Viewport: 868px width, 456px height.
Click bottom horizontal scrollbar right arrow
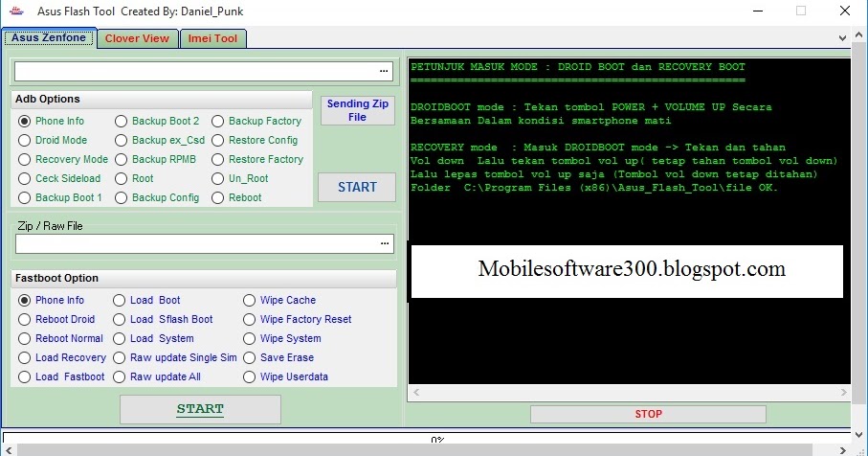pos(842,450)
